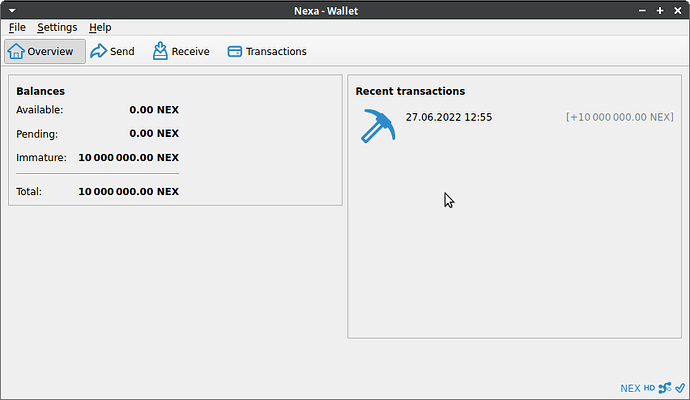The height and width of the screenshot is (400, 690).
Task: Open the Help menu
Action: point(100,27)
